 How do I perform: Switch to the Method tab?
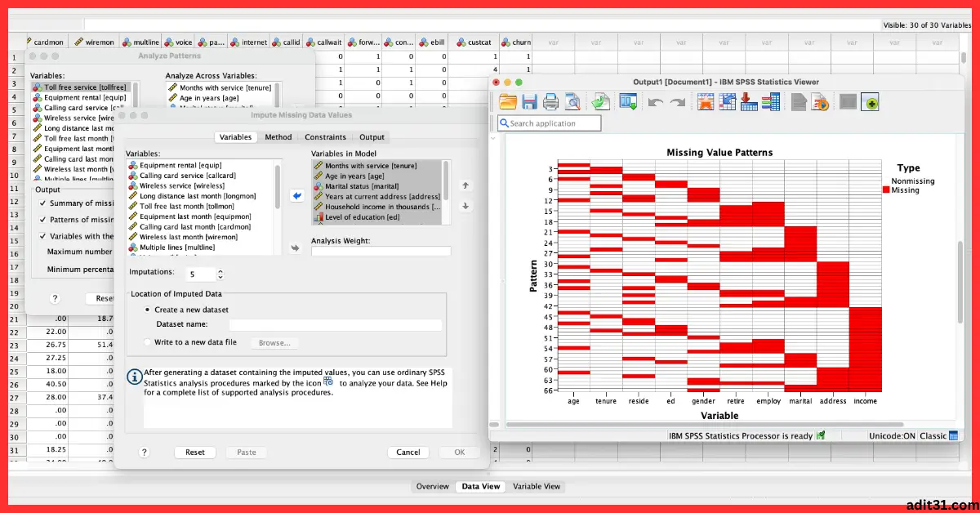278,137
